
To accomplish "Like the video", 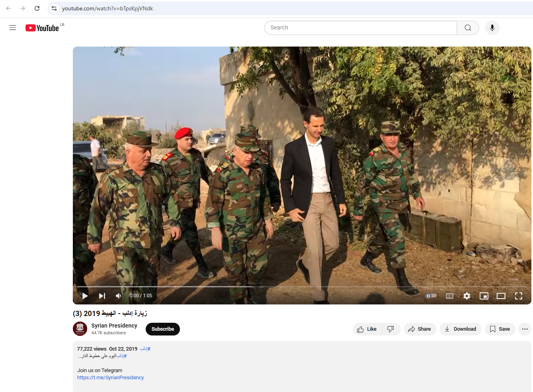I will tap(367, 329).
